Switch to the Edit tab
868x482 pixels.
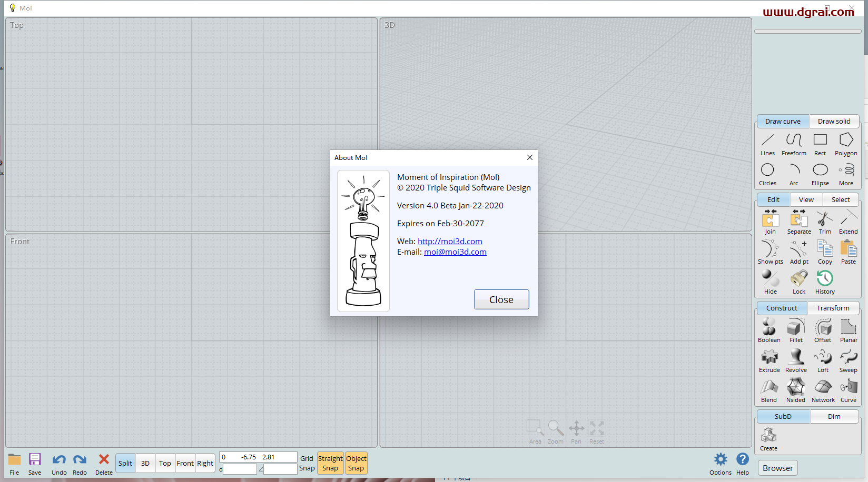[773, 199]
